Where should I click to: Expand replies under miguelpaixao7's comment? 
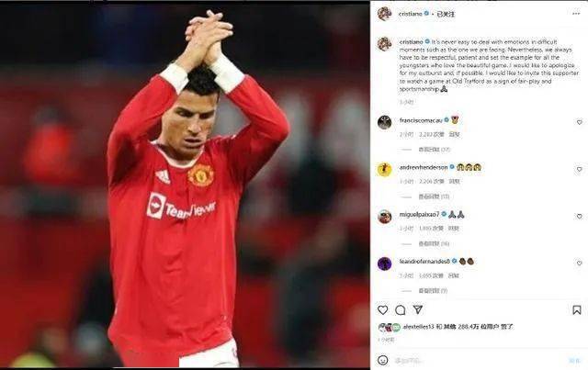tap(434, 243)
